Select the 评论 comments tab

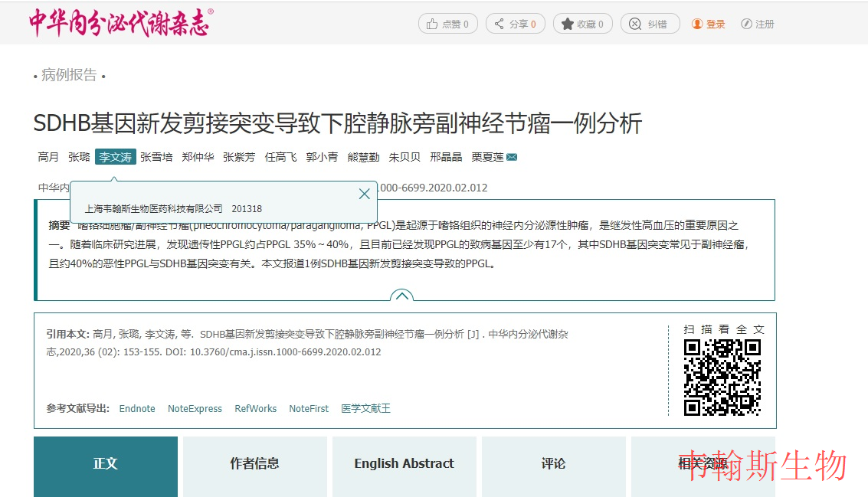553,464
